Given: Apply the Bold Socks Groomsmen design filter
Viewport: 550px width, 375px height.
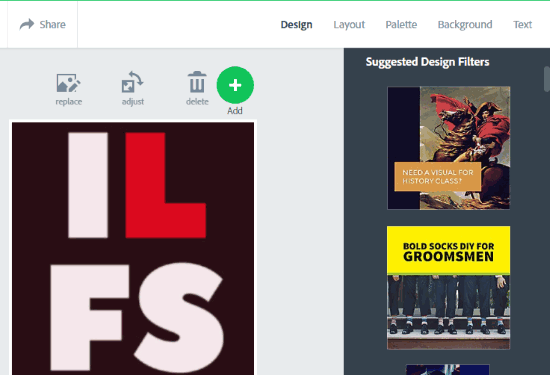Looking at the screenshot, I should [449, 288].
